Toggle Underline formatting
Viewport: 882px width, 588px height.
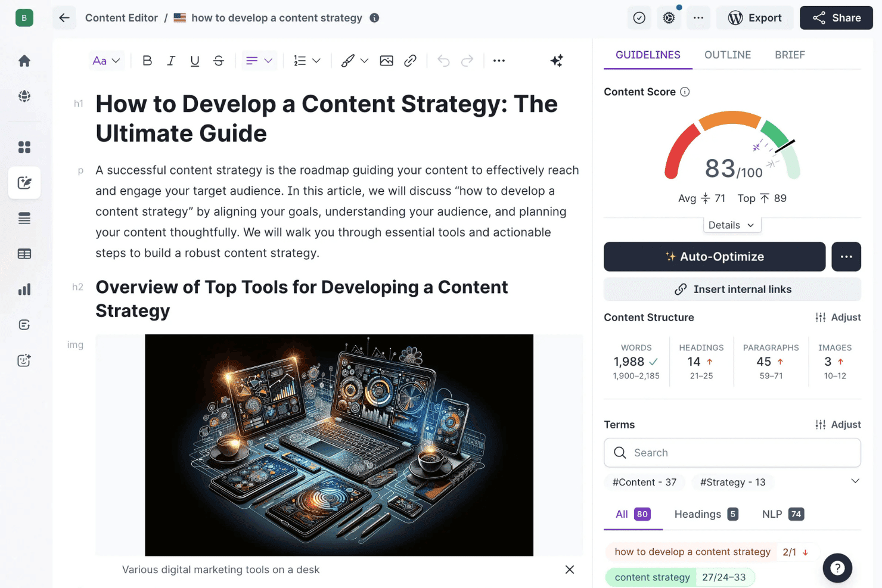(195, 61)
